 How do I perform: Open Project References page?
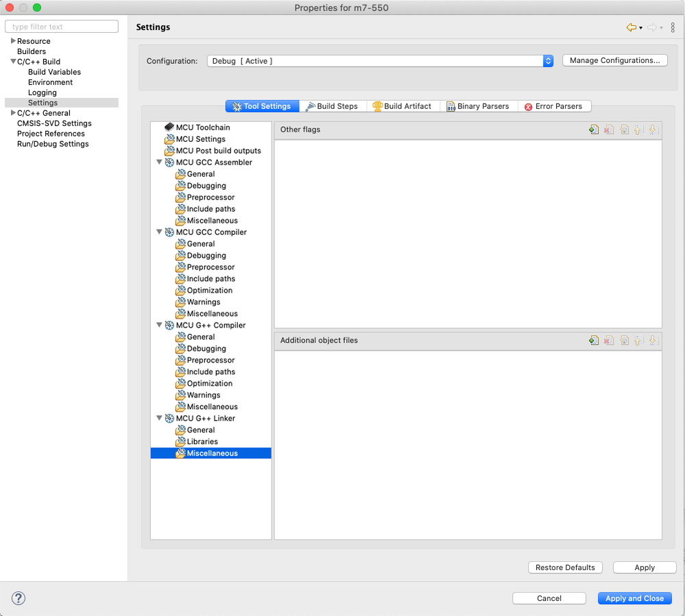[x=51, y=134]
